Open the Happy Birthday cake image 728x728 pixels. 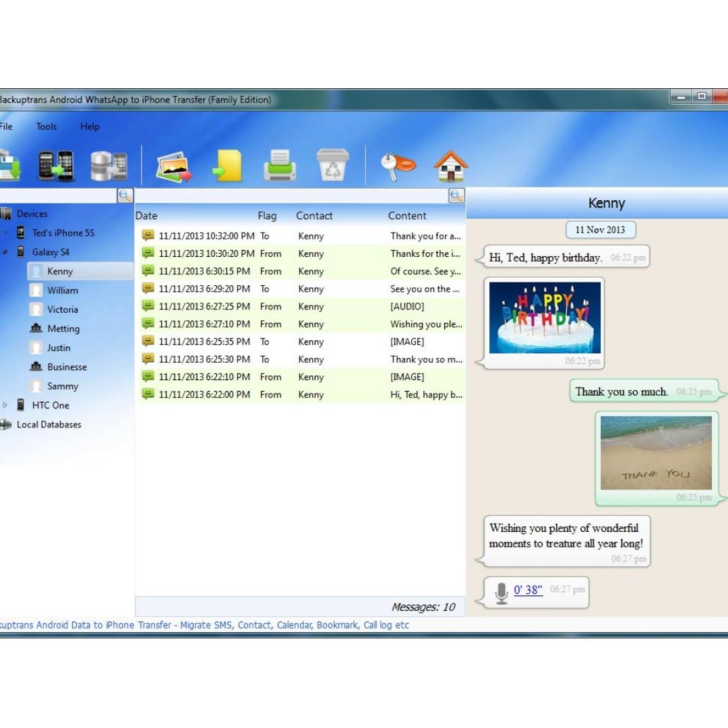545,317
